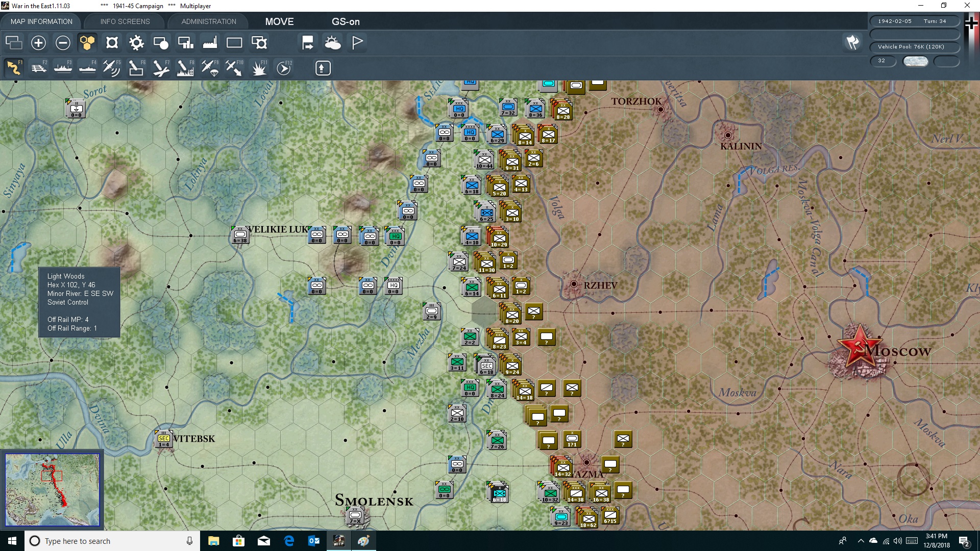The image size is (980, 551).
Task: Select the F2 rail move mode icon
Action: [x=38, y=68]
